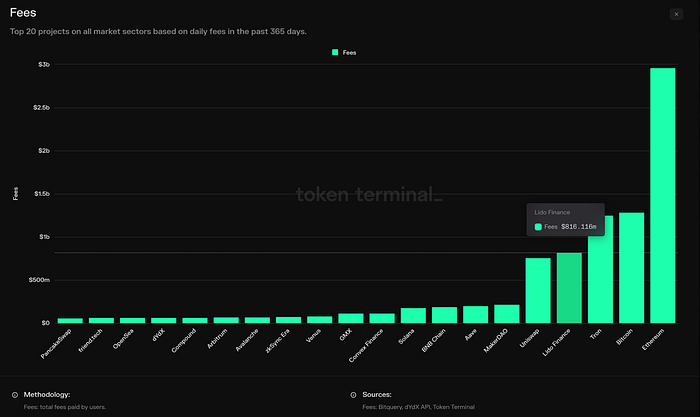
Task: Click the OpenSea axis label
Action: tap(123, 339)
